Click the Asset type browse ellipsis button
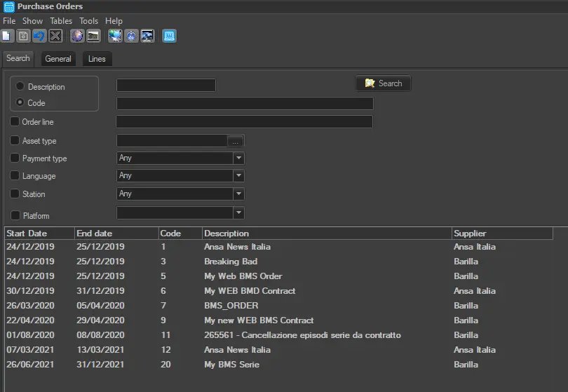 tap(236, 141)
